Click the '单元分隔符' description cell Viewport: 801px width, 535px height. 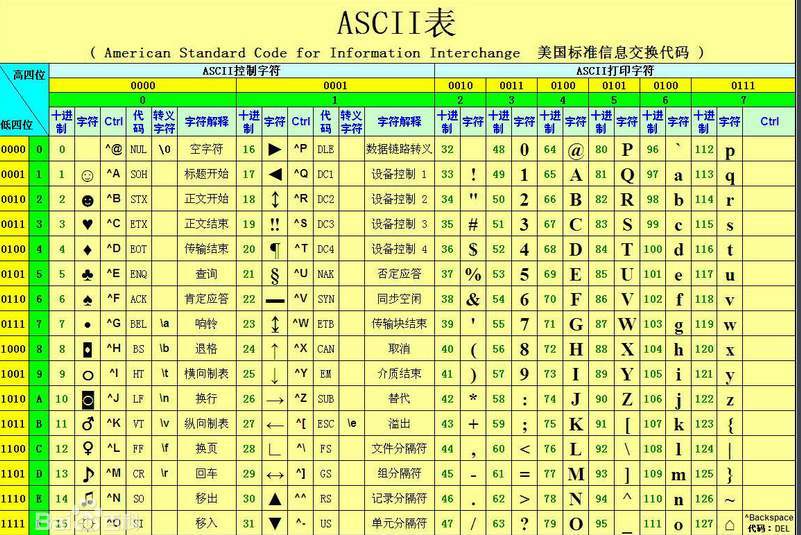click(x=399, y=523)
